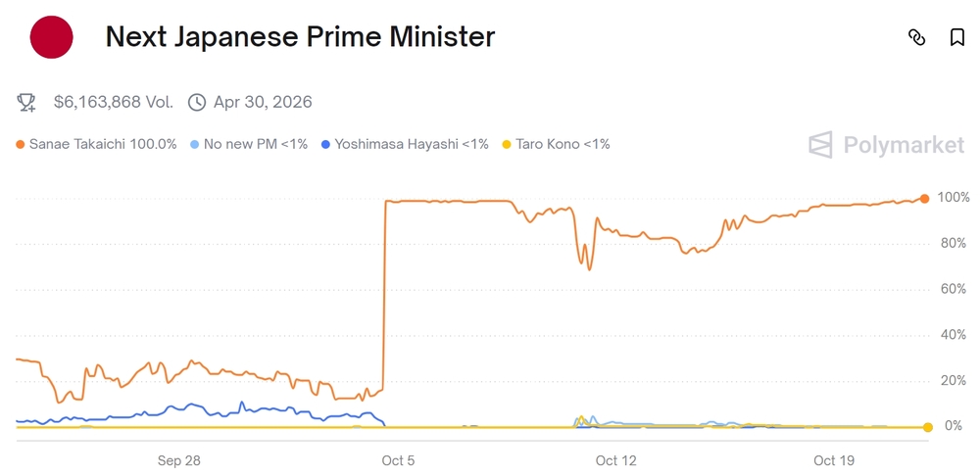Click the yellow Taro Kono legend dot
Viewport: 980px width, 476px height.
(x=507, y=145)
